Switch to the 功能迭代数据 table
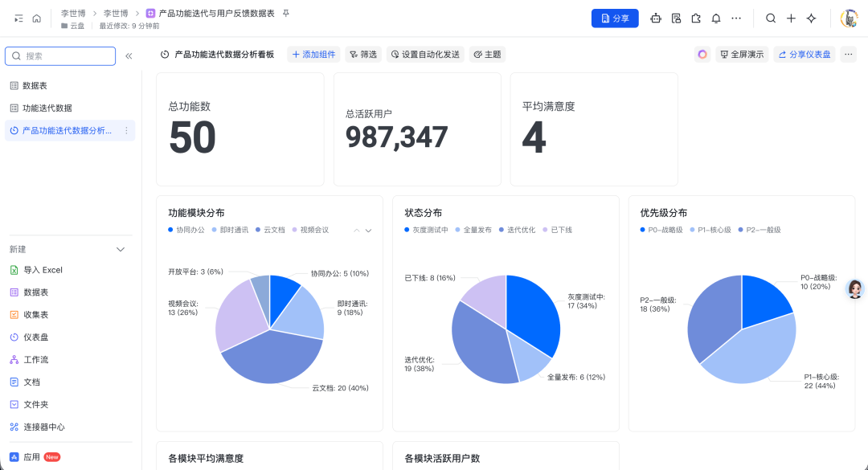 click(48, 107)
